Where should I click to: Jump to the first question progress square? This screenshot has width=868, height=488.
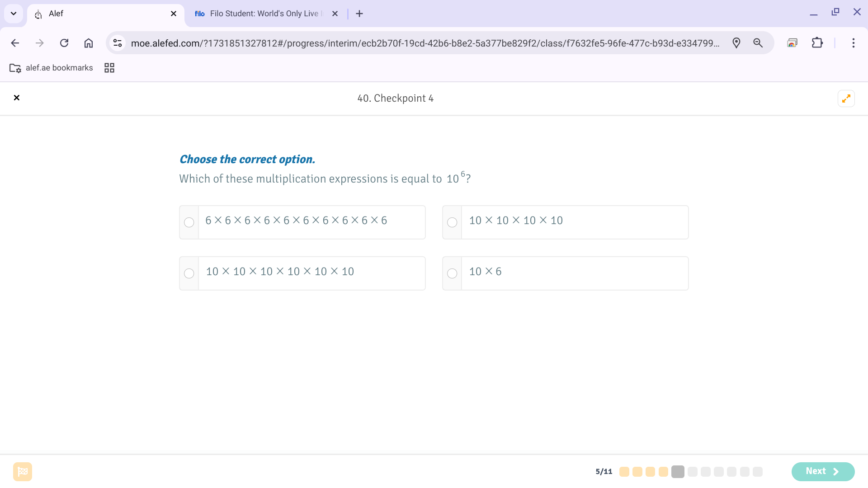click(624, 472)
